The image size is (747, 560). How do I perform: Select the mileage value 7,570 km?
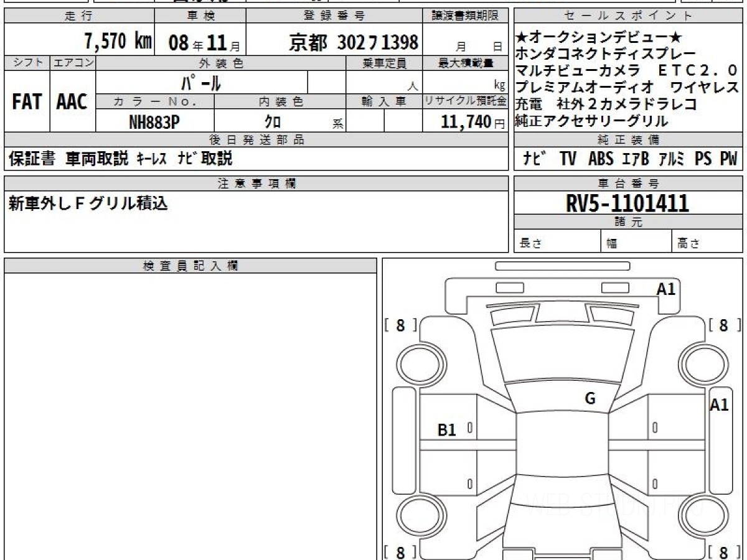pyautogui.click(x=118, y=42)
